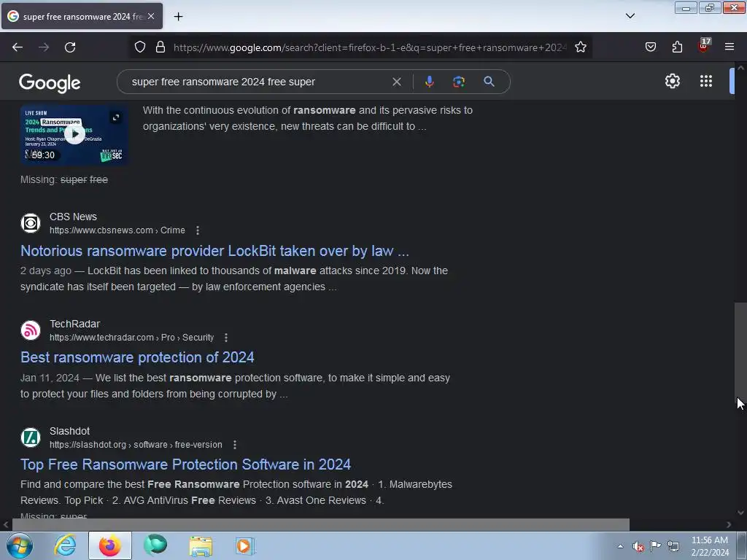The image size is (747, 560).
Task: Click the scroll-down arrow of vertical scrollbar
Action: click(740, 513)
